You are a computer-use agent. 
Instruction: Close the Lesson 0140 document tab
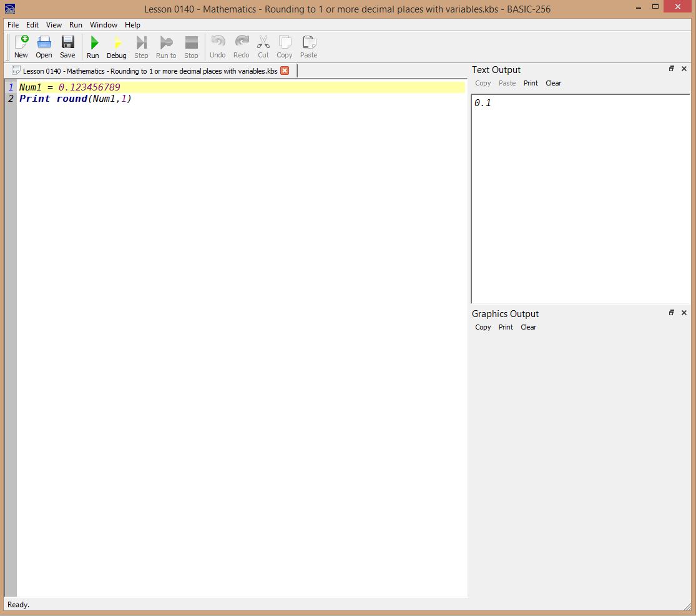[285, 71]
